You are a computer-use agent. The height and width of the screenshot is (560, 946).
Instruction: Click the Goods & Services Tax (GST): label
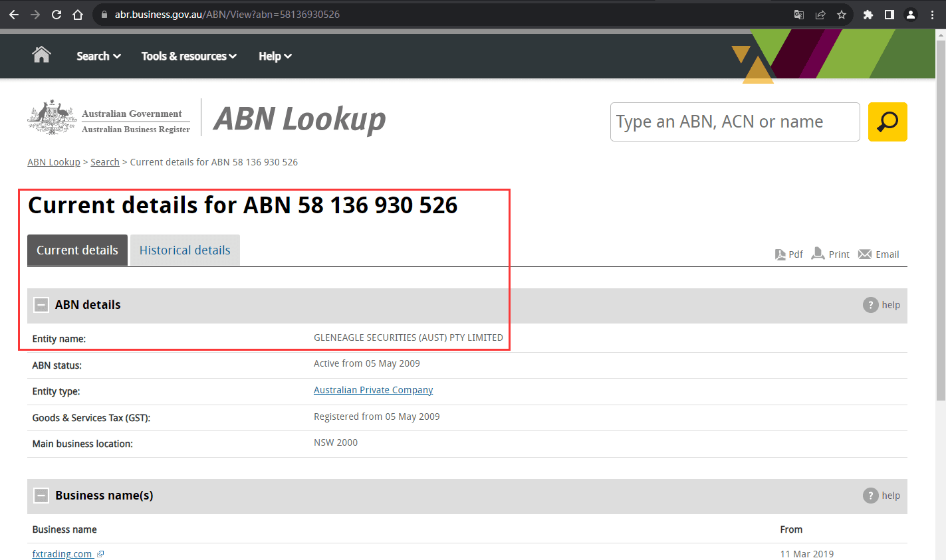coord(92,418)
